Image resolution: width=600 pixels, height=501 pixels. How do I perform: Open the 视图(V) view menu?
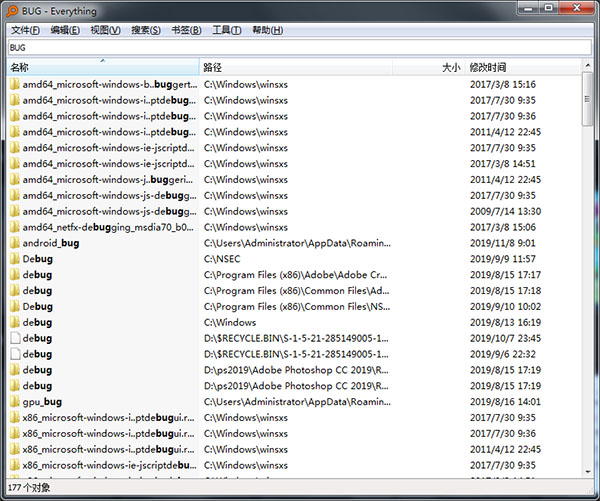coord(105,30)
